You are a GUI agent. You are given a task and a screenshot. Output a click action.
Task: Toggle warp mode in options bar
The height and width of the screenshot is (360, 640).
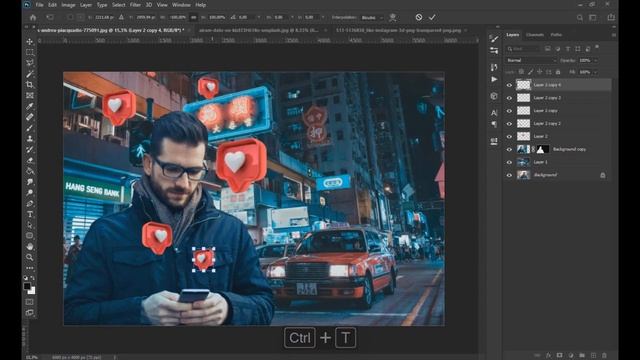pyautogui.click(x=393, y=17)
